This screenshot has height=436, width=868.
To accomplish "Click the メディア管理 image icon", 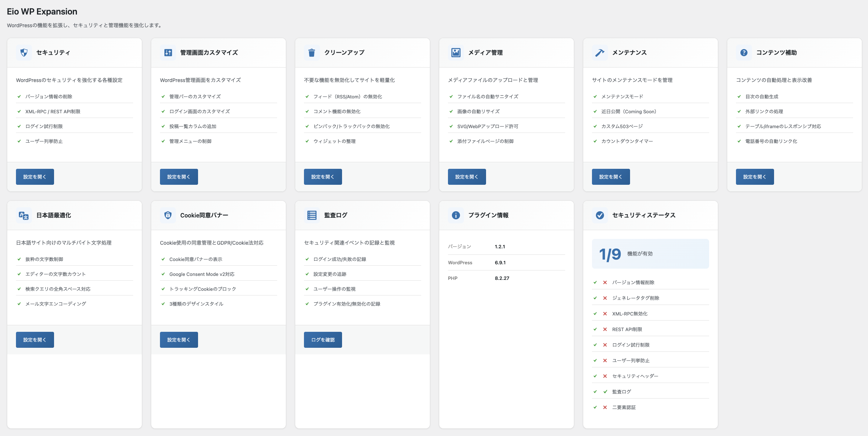I will pos(455,52).
